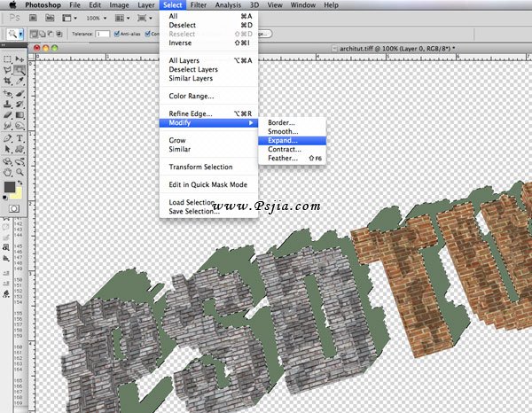Choose the Type tool

tap(20, 138)
